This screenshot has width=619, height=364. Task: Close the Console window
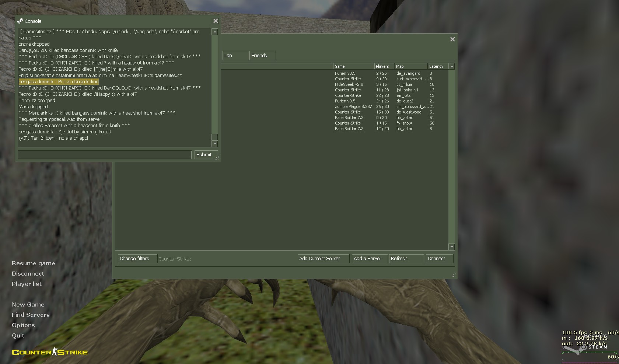pos(216,21)
